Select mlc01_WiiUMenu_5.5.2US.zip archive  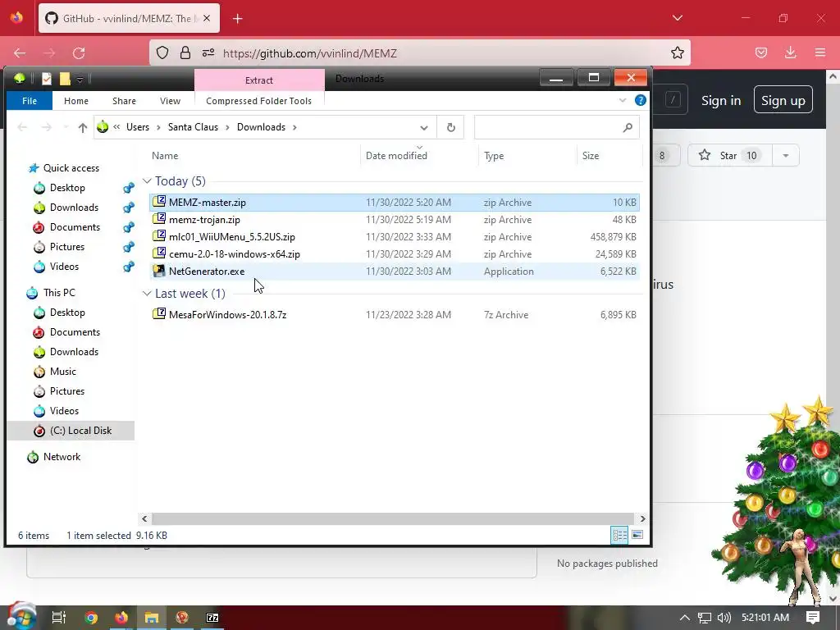click(x=395, y=237)
